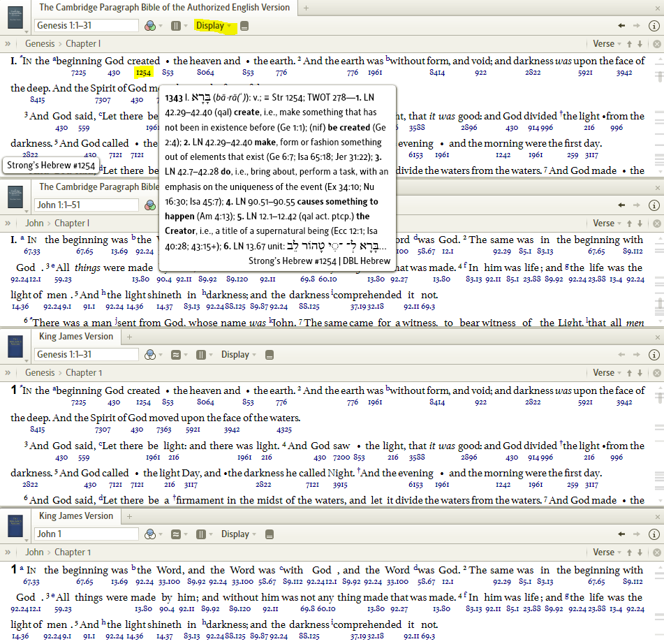Open Verse dropdown in KJV John panel
Viewport: 664px width, 644px height.
pos(607,552)
